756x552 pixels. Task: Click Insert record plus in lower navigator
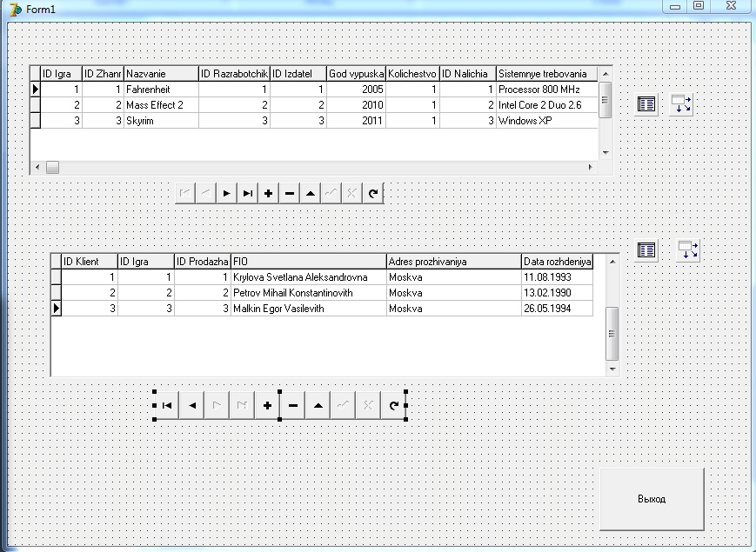[267, 406]
